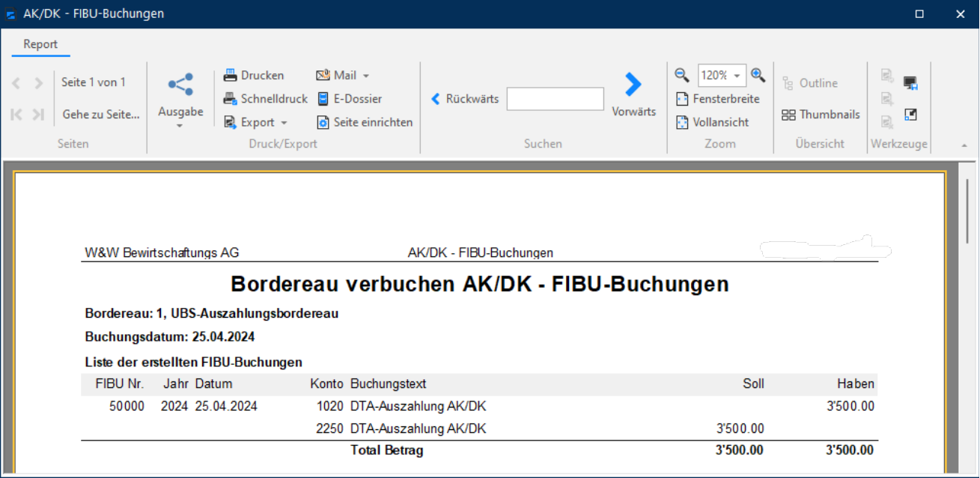
Task: Click the Soll column header
Action: click(x=753, y=384)
